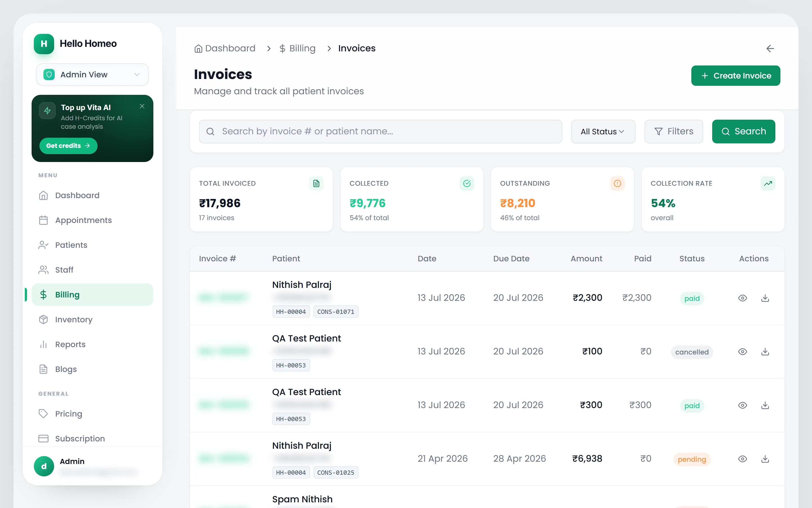Go to Billing via the breadcrumb
This screenshot has width=812, height=508.
click(x=297, y=48)
